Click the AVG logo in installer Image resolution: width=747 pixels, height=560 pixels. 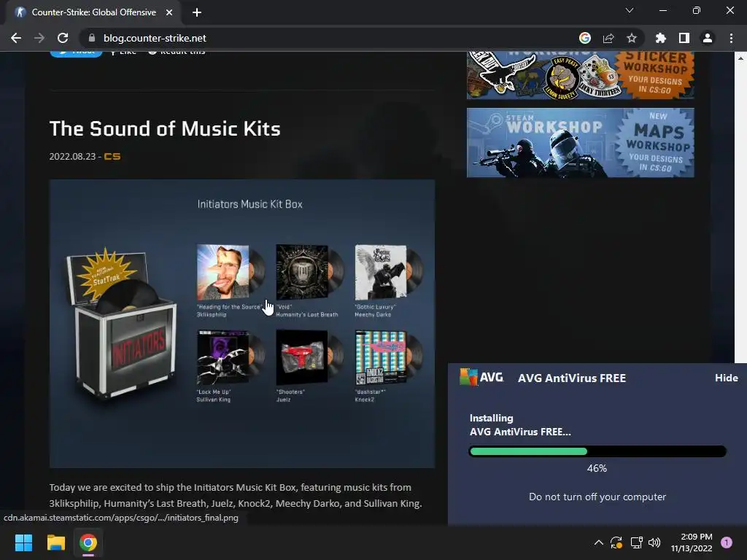coord(481,377)
